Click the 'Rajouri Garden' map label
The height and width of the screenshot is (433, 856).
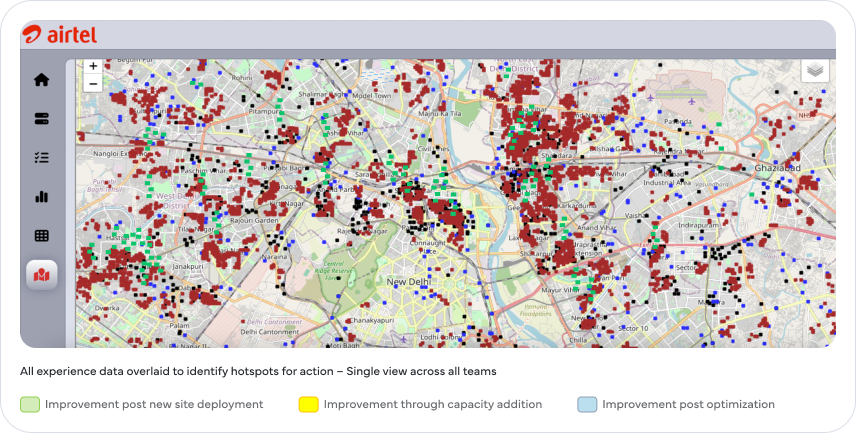(254, 221)
